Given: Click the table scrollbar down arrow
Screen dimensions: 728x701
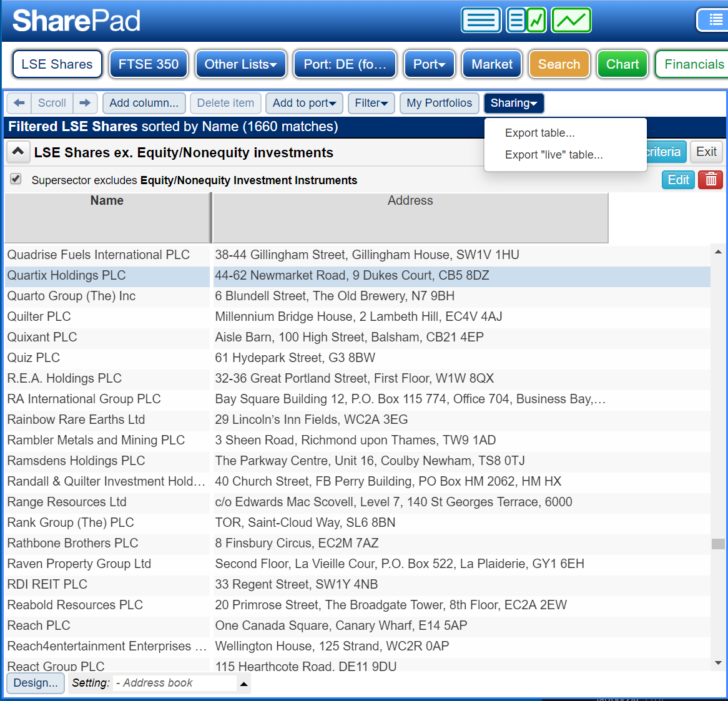Looking at the screenshot, I should point(718,663).
